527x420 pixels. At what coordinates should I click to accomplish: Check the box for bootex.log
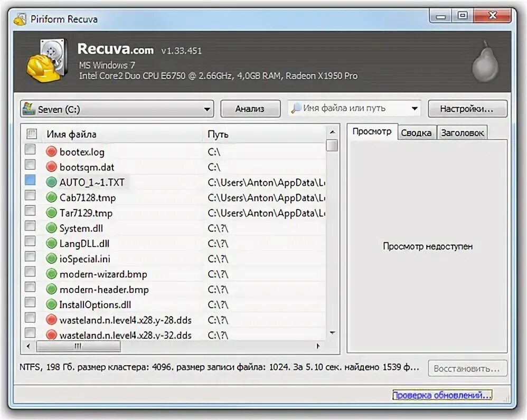click(x=30, y=149)
